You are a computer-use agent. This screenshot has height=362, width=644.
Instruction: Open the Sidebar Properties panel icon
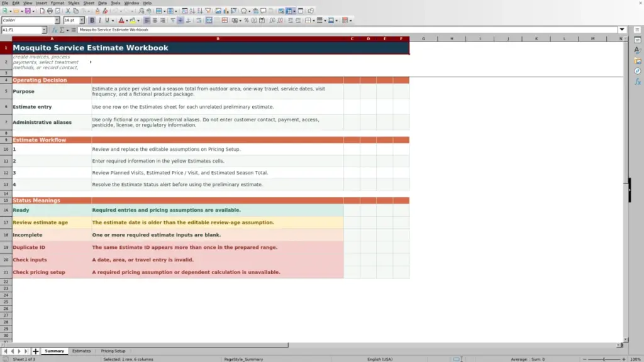pos(638,40)
